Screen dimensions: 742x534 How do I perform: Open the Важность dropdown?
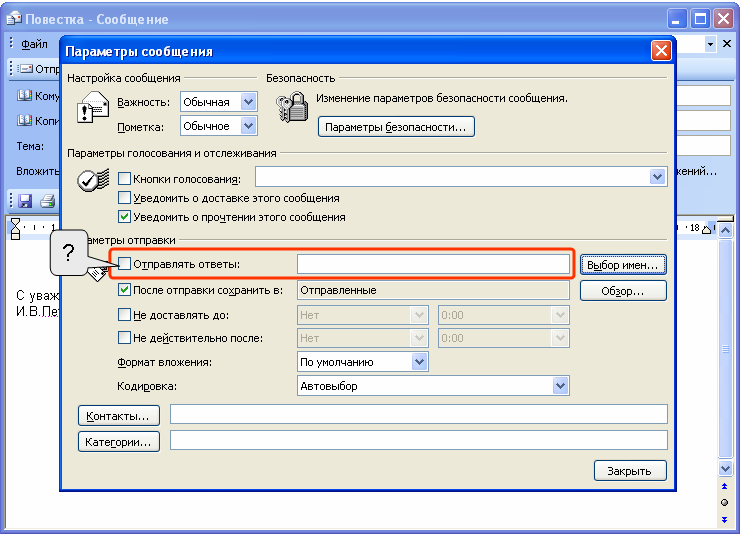(x=248, y=102)
